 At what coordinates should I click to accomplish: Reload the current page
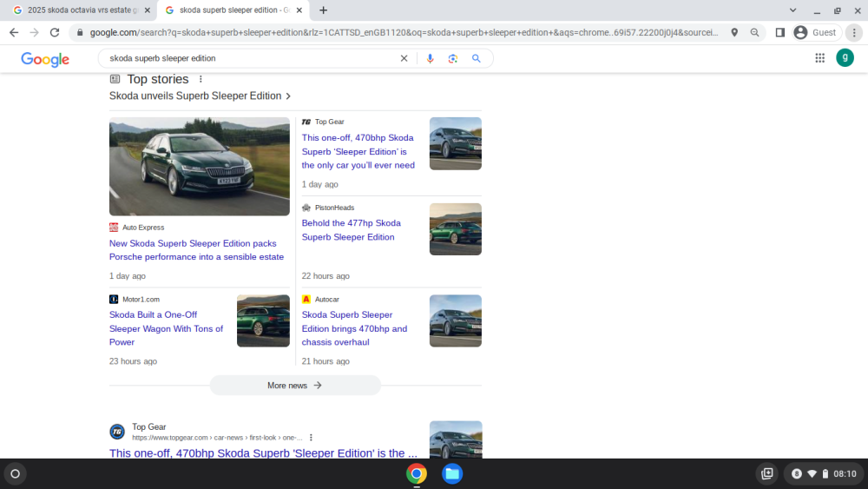[54, 33]
